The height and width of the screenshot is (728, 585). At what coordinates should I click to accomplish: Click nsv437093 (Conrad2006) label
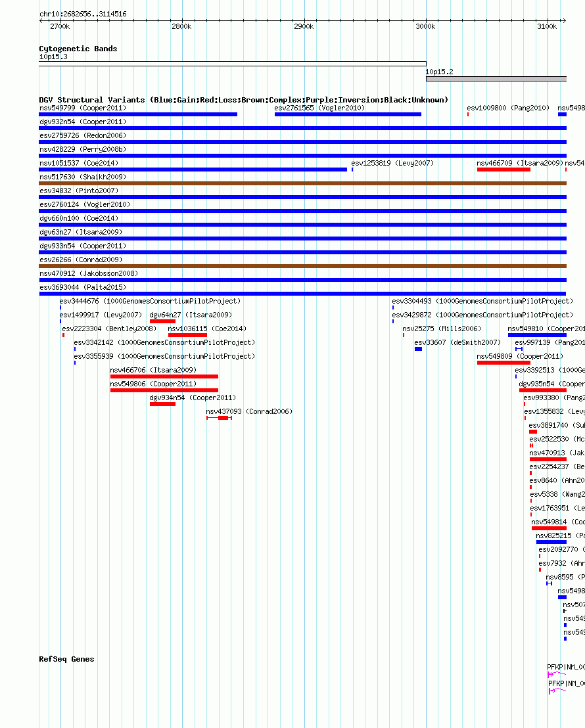249,412
